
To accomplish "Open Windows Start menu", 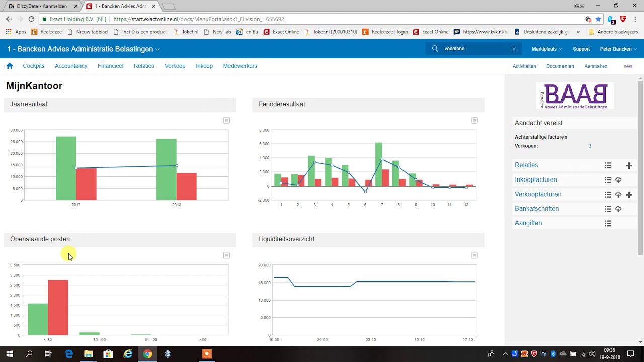I will click(10, 354).
